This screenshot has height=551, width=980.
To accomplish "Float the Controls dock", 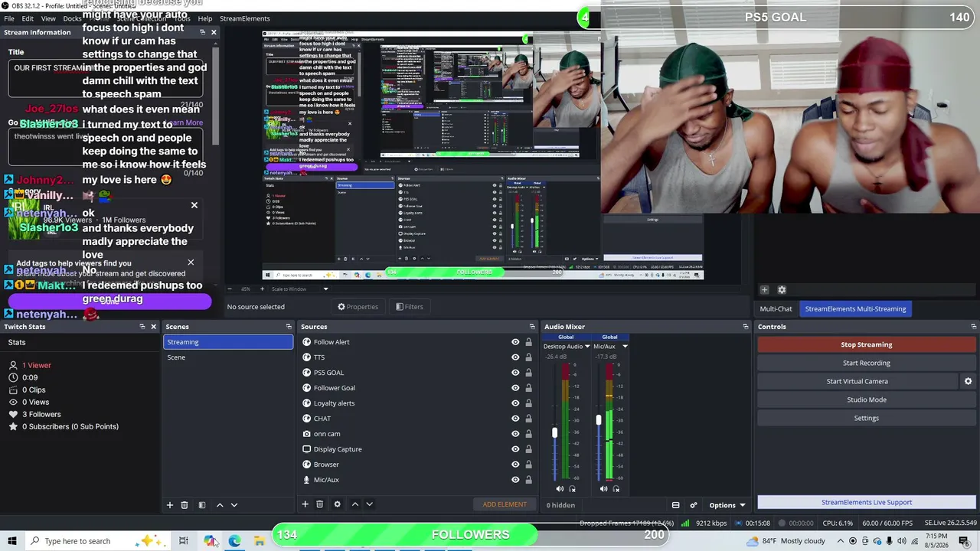I will pyautogui.click(x=973, y=327).
